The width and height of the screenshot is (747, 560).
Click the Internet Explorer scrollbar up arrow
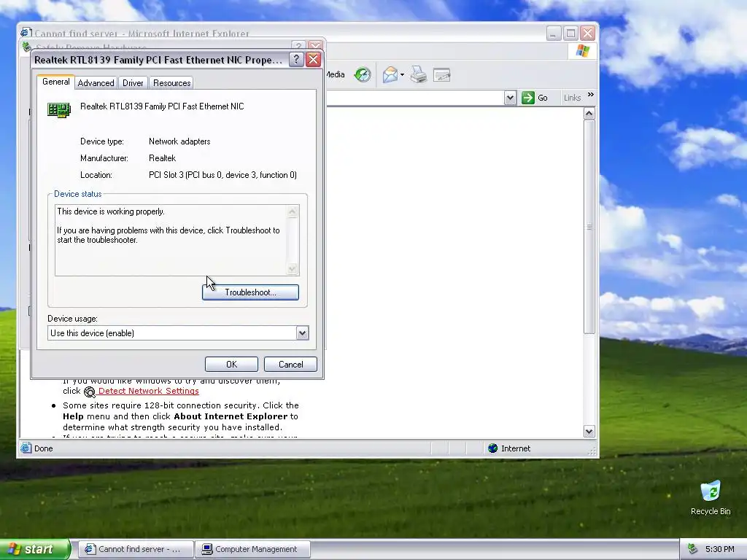pos(589,113)
